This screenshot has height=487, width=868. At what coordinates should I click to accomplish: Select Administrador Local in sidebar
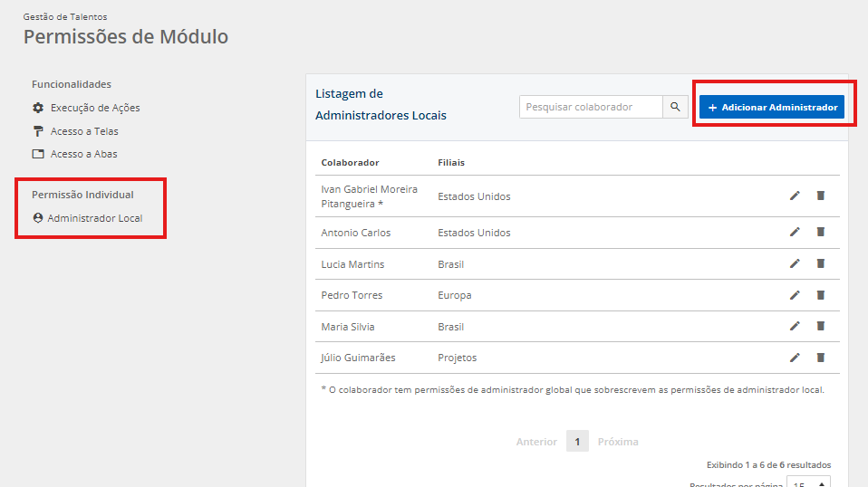click(94, 218)
